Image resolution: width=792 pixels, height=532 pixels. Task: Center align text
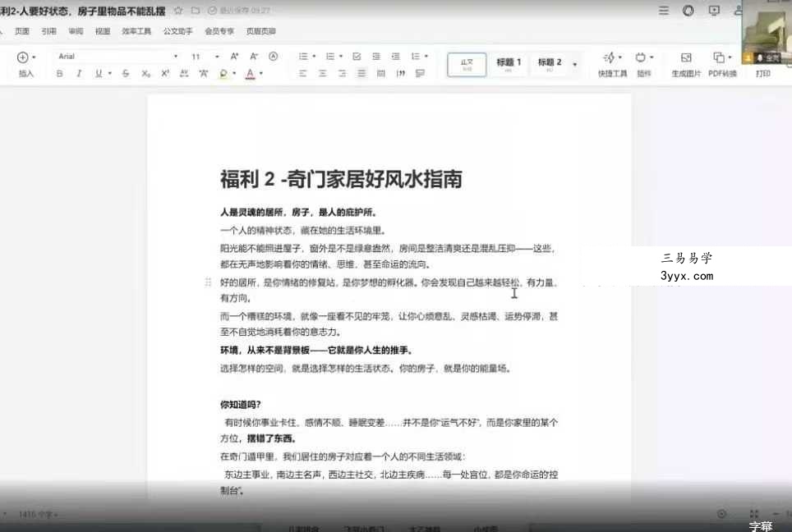[x=323, y=74]
